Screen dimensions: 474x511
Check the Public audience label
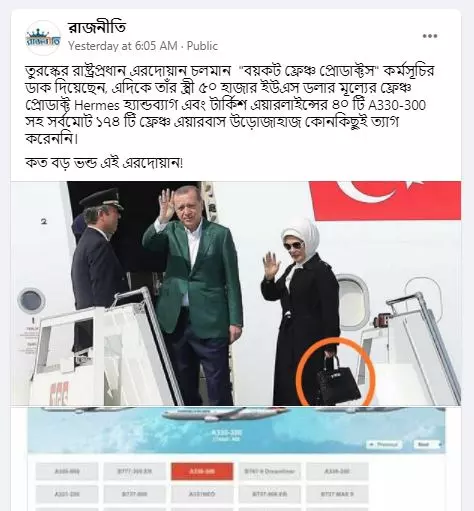click(x=202, y=46)
